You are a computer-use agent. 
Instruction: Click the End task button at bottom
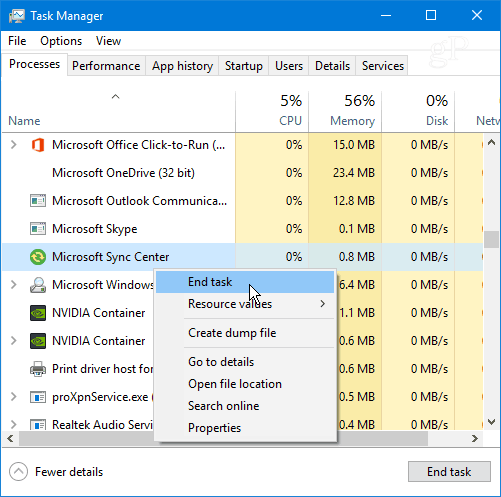click(x=449, y=472)
